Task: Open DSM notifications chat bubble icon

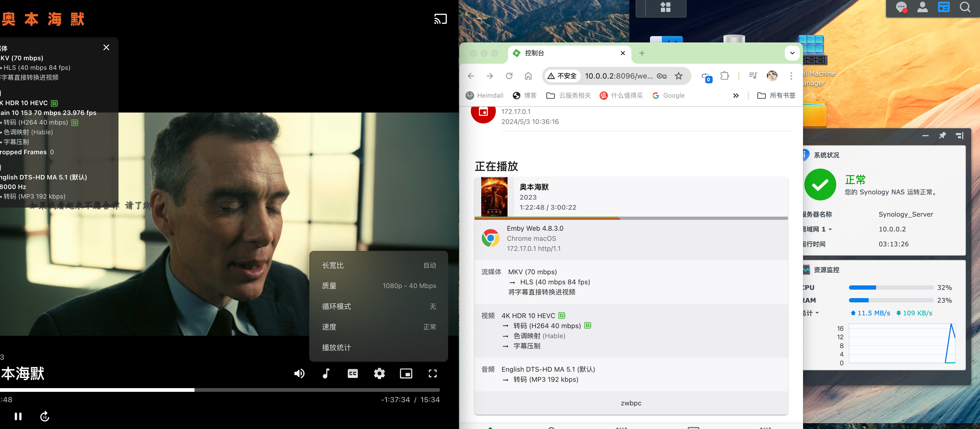Action: (901, 7)
